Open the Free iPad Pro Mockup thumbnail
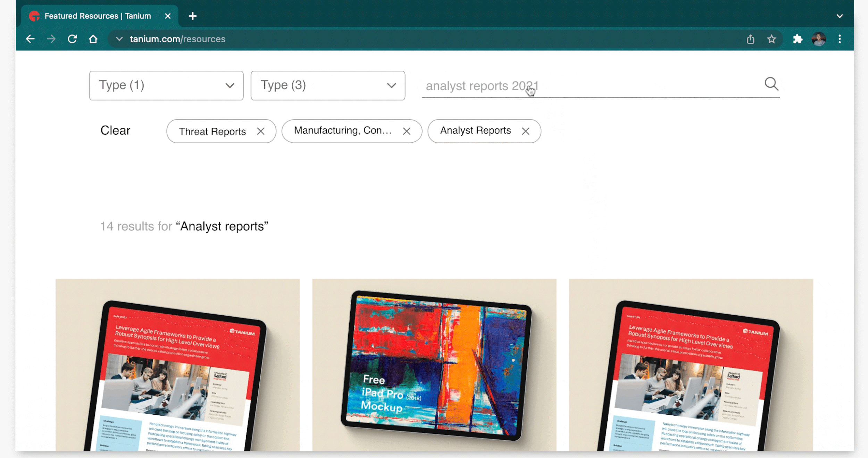 pyautogui.click(x=434, y=364)
